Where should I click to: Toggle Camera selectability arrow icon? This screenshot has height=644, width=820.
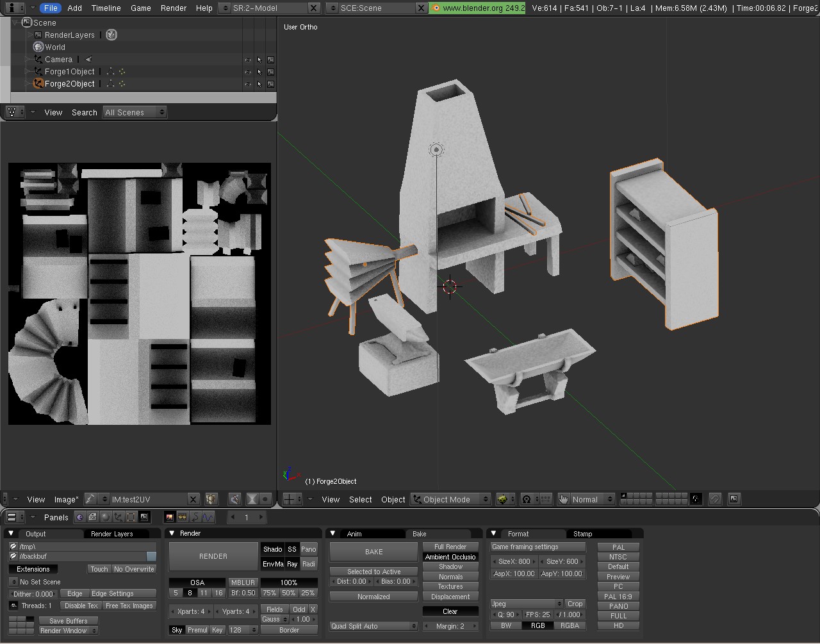tap(259, 60)
